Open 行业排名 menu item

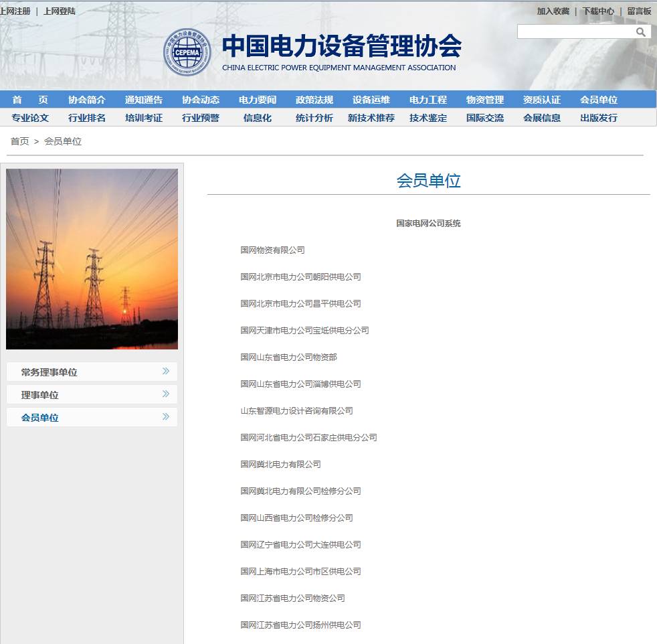click(87, 118)
